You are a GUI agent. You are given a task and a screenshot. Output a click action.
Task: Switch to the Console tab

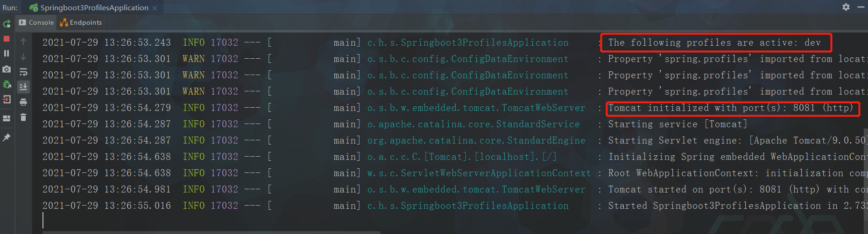(x=36, y=22)
